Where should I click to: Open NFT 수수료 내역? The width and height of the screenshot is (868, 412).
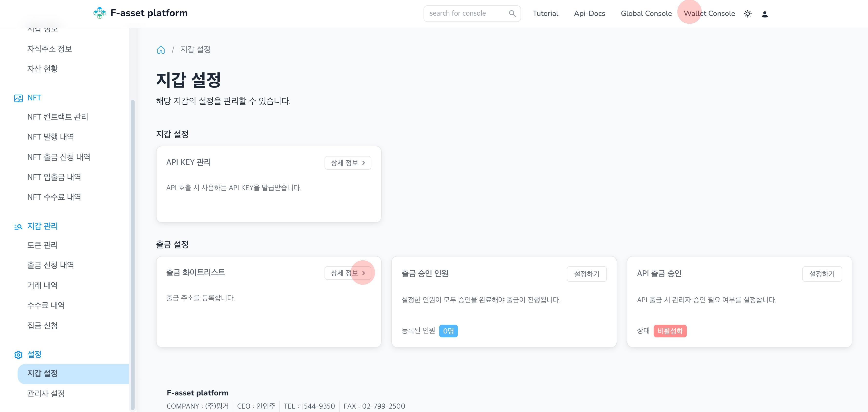(x=54, y=197)
